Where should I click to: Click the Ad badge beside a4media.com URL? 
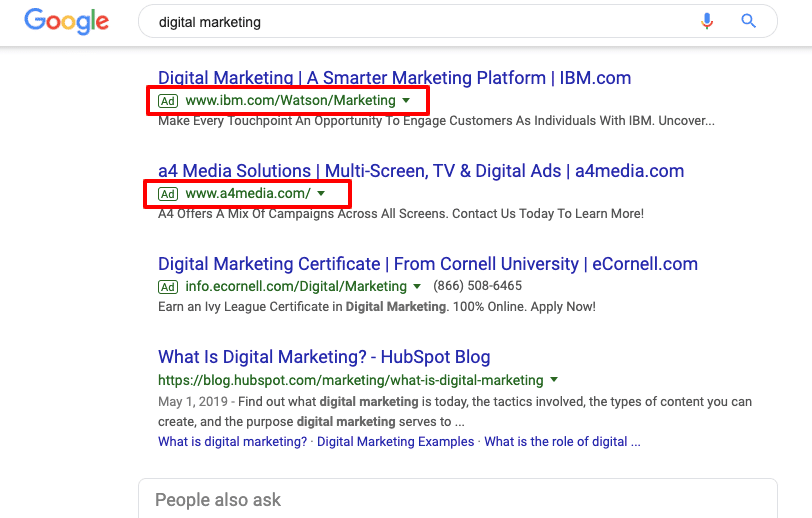coord(168,194)
